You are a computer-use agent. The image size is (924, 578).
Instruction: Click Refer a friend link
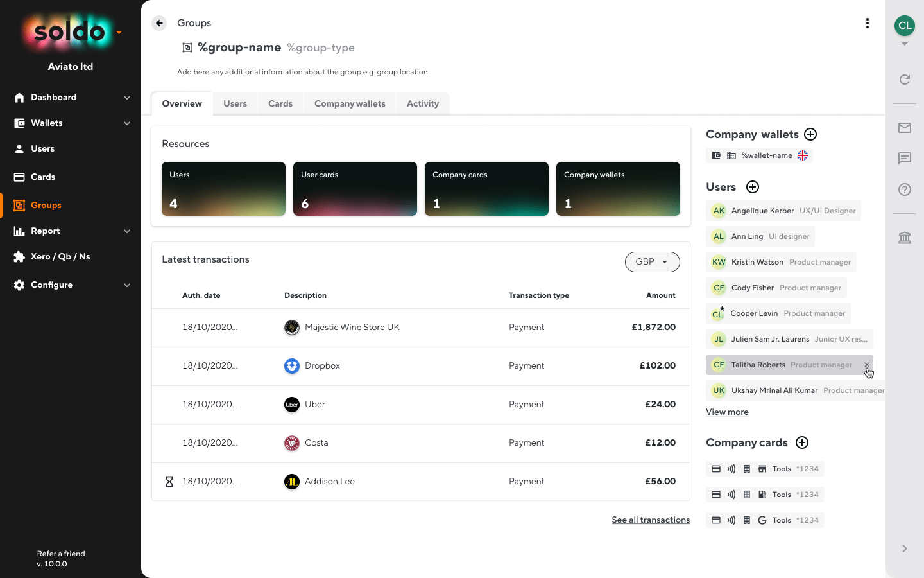61,554
